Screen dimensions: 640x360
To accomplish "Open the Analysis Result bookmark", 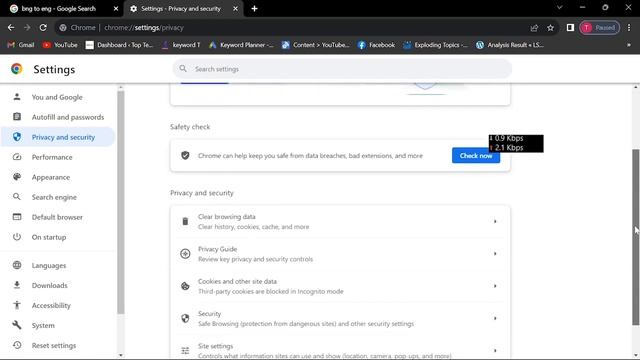I will click(x=509, y=45).
